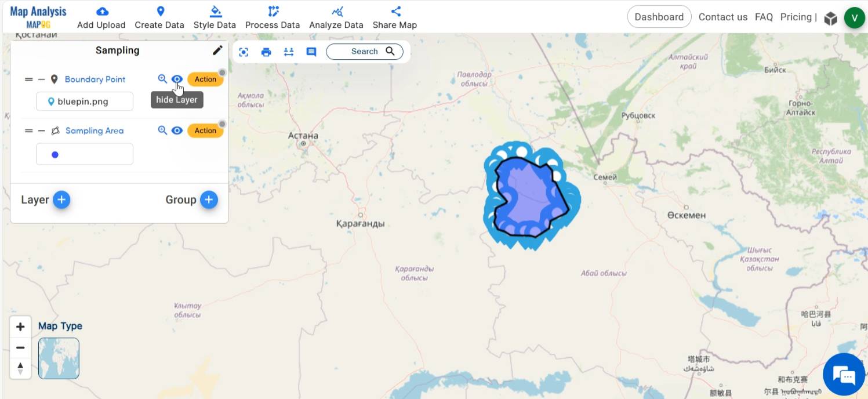Click the Search field on the map
The image size is (868, 399).
(364, 52)
